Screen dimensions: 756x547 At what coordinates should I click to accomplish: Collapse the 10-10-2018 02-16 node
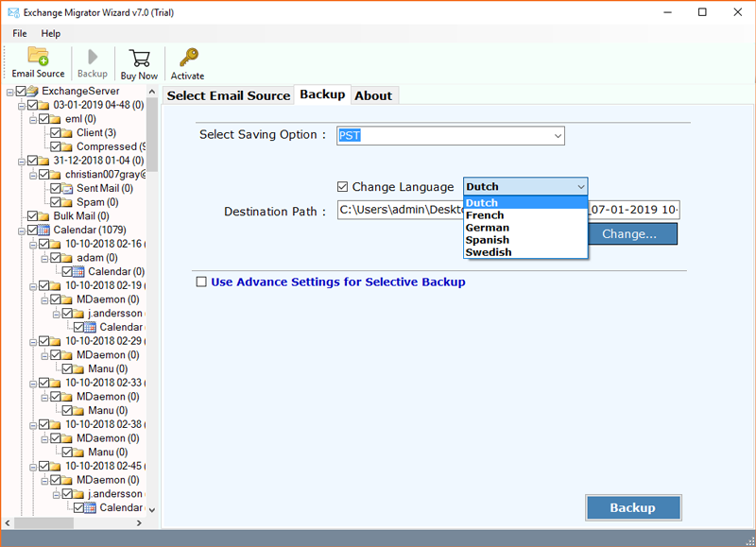33,245
